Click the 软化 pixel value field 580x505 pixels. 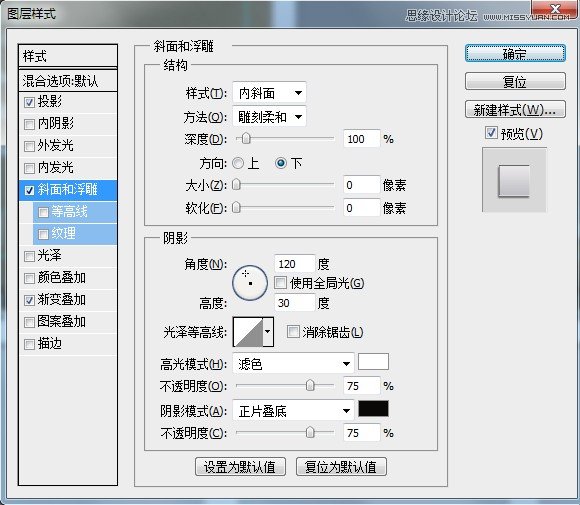(361, 208)
